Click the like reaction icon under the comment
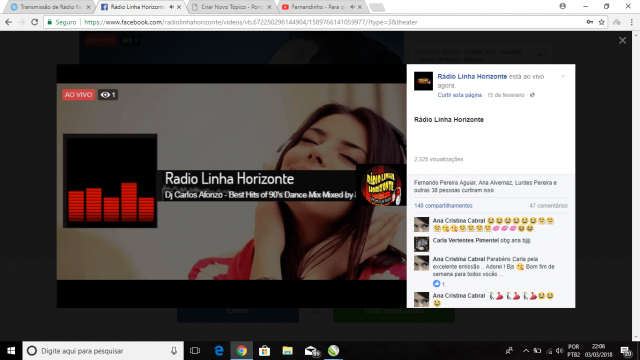640x360 pixels. (x=436, y=284)
